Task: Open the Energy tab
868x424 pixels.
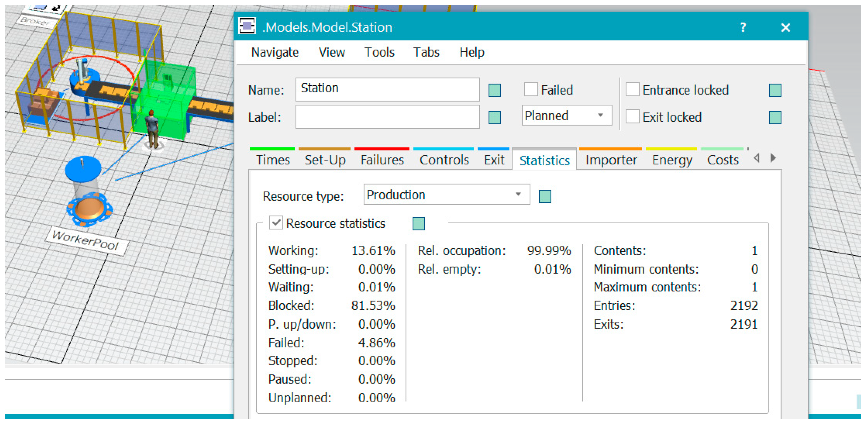Action: (672, 160)
